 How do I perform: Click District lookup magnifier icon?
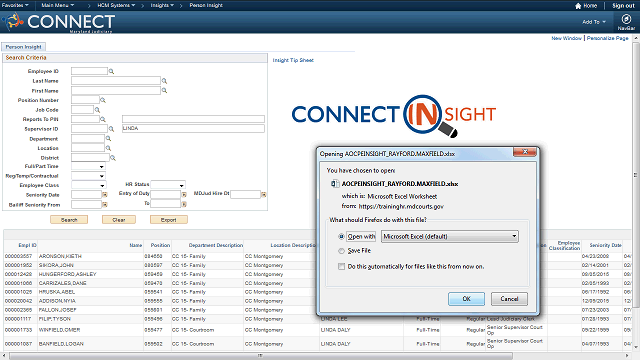pyautogui.click(x=113, y=158)
